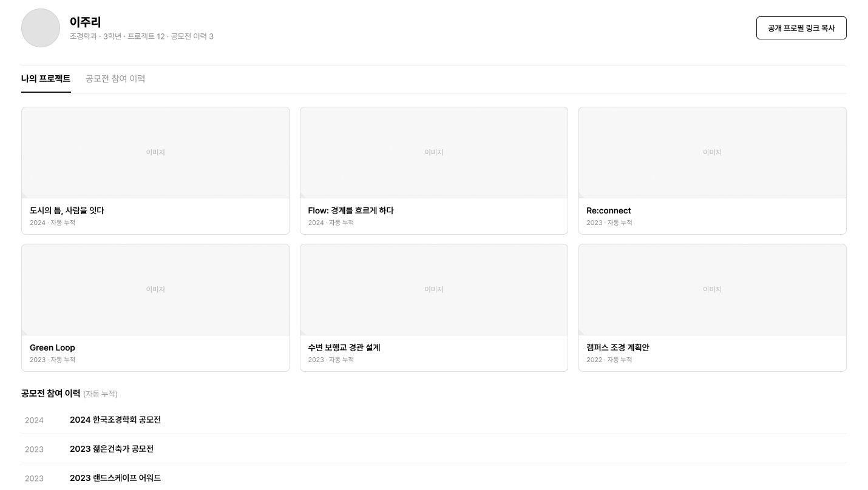Click the 조경학과 · 3학년 profile info line
Image resolution: width=868 pixels, height=490 pixels.
[x=141, y=36]
